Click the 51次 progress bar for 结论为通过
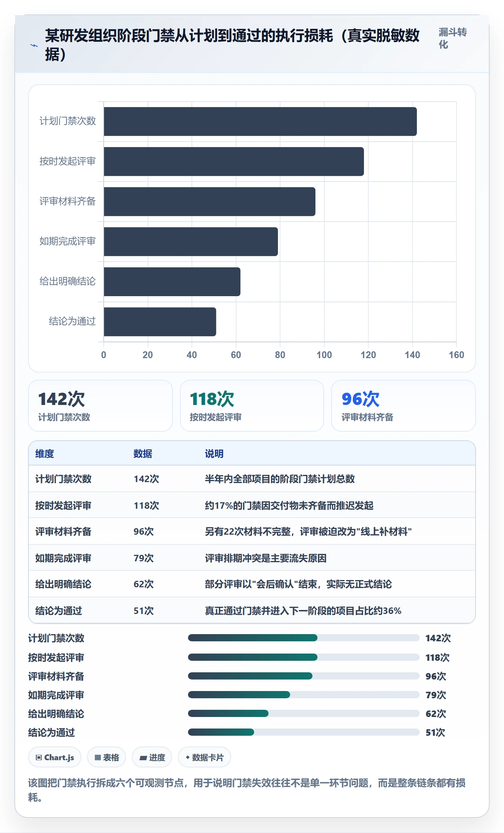 coord(303,732)
